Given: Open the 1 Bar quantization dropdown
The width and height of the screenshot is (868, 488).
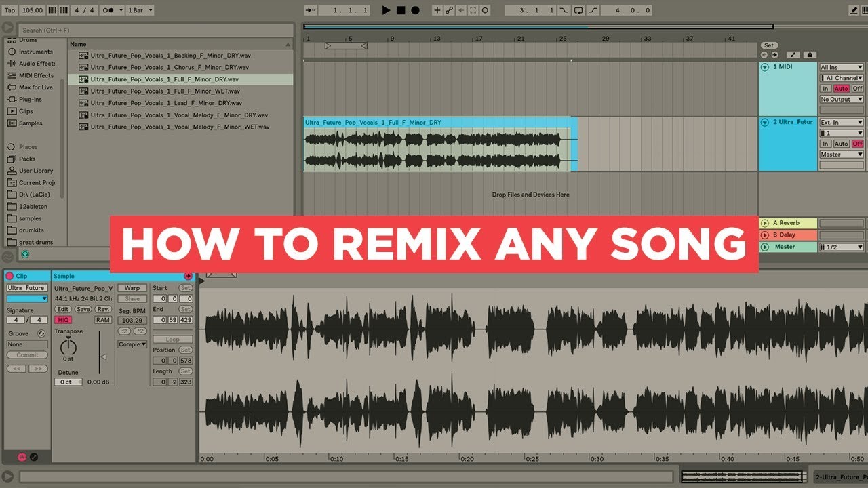Looking at the screenshot, I should pyautogui.click(x=140, y=10).
